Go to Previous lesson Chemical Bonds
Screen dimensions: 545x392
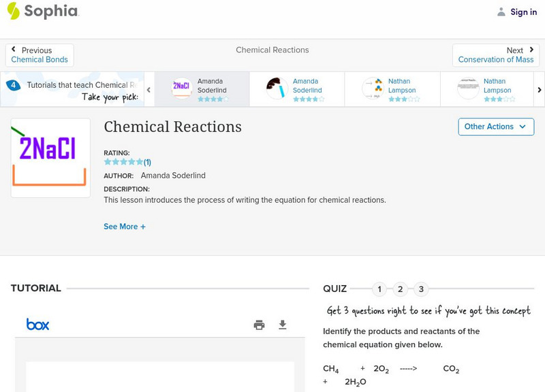tap(39, 54)
